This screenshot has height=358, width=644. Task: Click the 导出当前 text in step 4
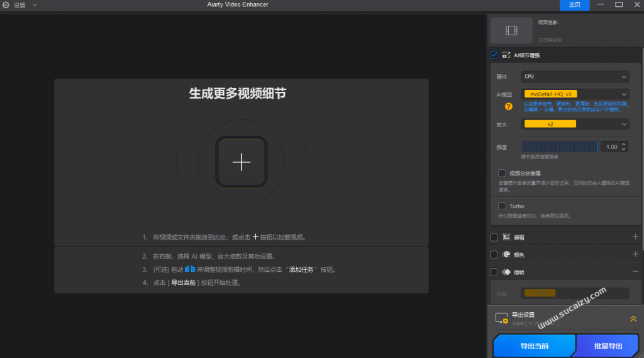183,282
